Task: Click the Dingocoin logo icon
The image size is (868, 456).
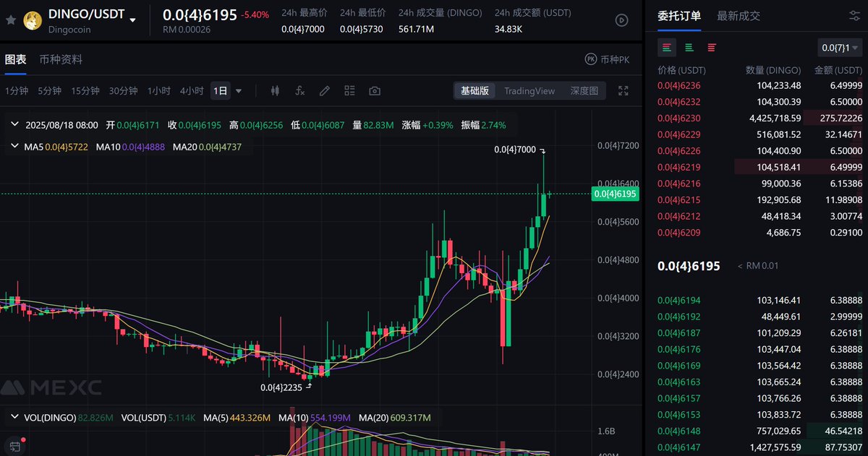Action: click(x=34, y=20)
